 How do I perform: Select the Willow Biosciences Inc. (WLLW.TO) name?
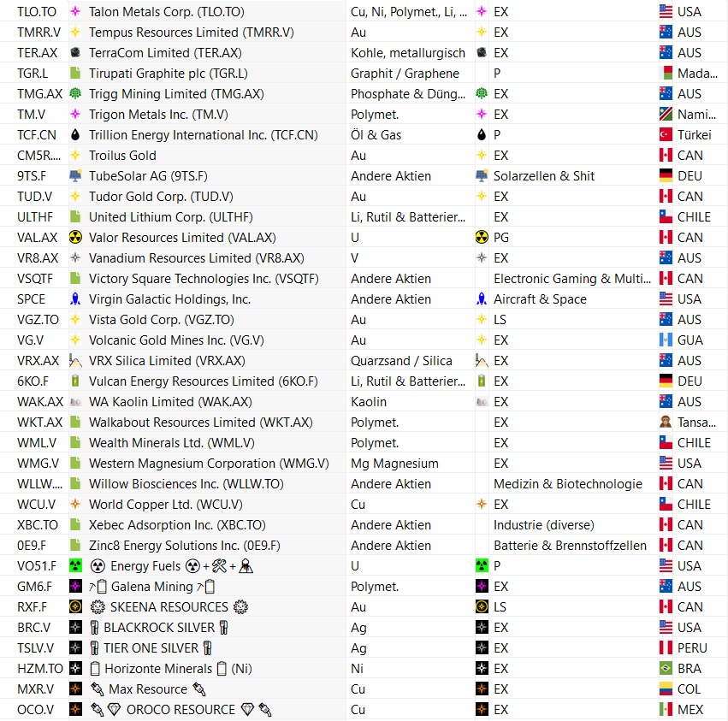pos(186,483)
